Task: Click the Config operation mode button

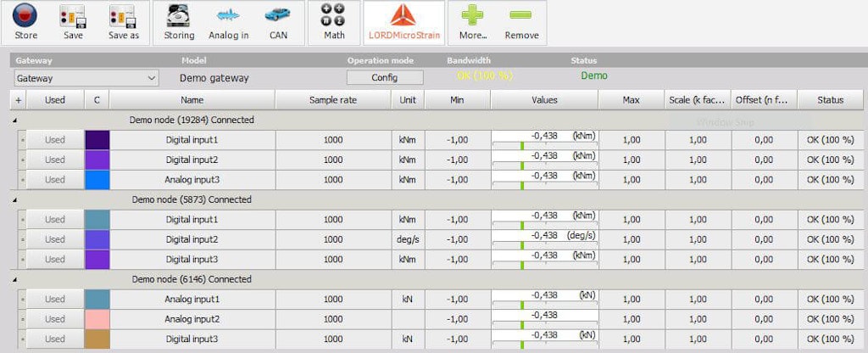Action: [x=385, y=77]
